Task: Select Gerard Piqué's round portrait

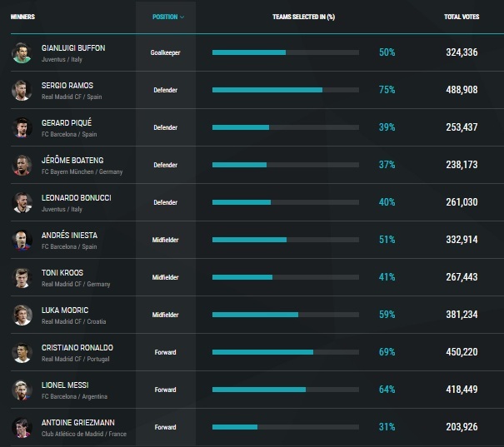Action: pos(22,128)
